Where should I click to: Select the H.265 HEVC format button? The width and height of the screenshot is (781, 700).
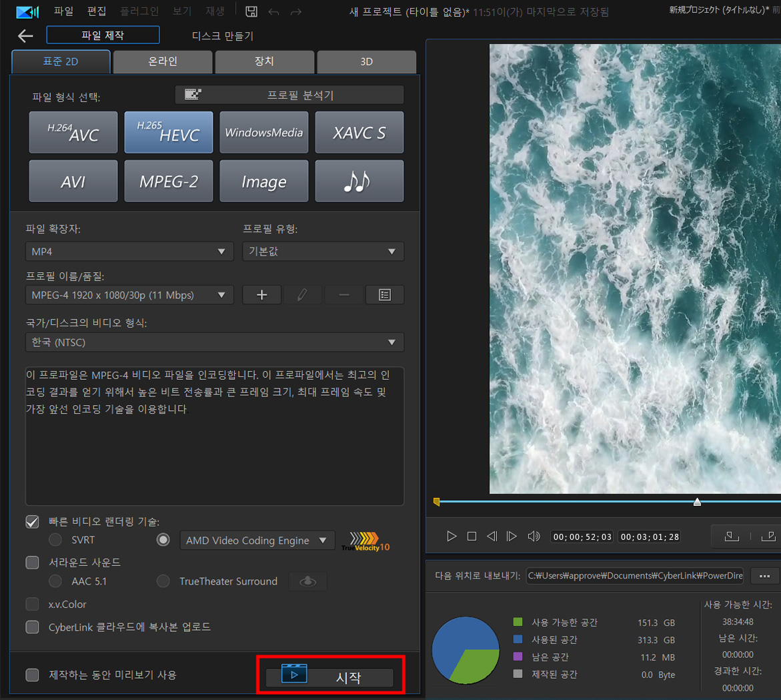168,132
